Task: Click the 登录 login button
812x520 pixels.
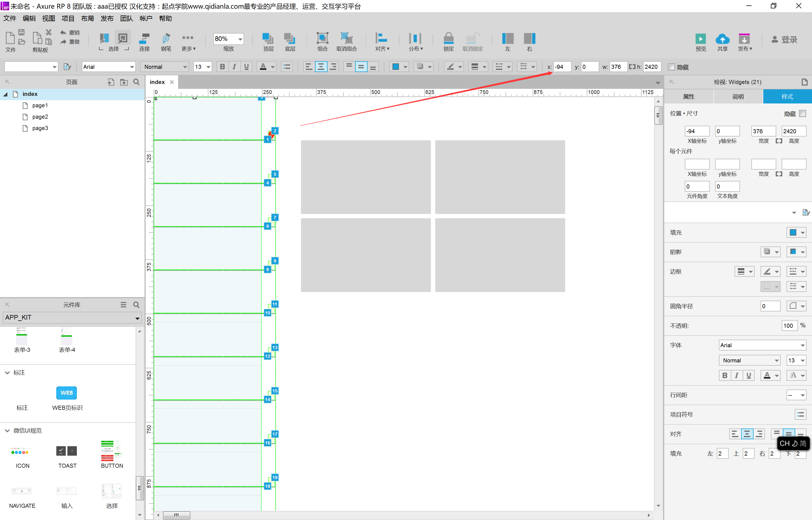Action: [784, 40]
